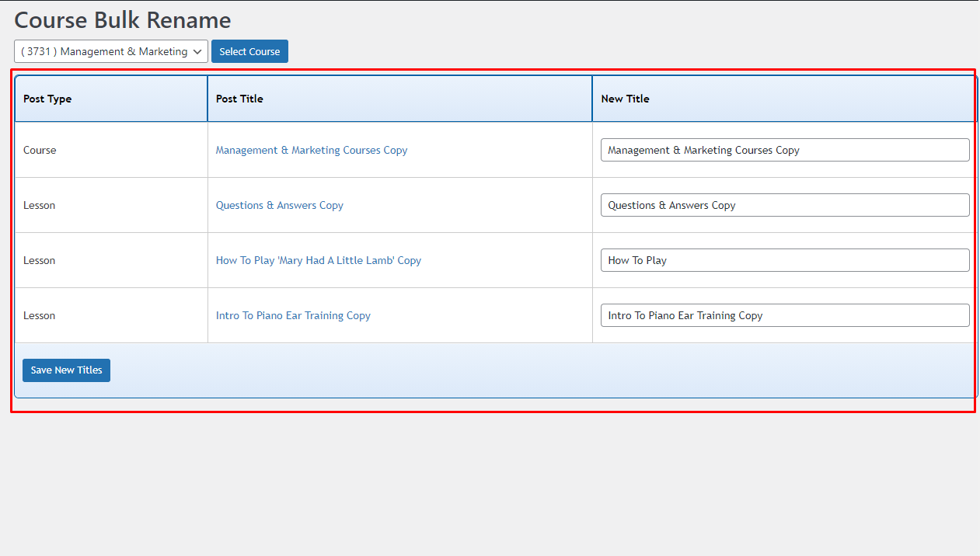The height and width of the screenshot is (556, 980).
Task: Click the Select Course button
Action: click(249, 51)
